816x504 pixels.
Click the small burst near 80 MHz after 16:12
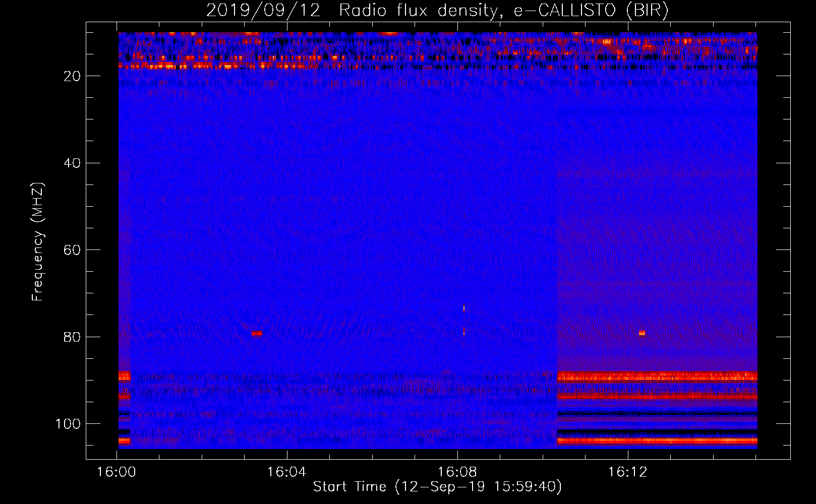click(x=642, y=333)
